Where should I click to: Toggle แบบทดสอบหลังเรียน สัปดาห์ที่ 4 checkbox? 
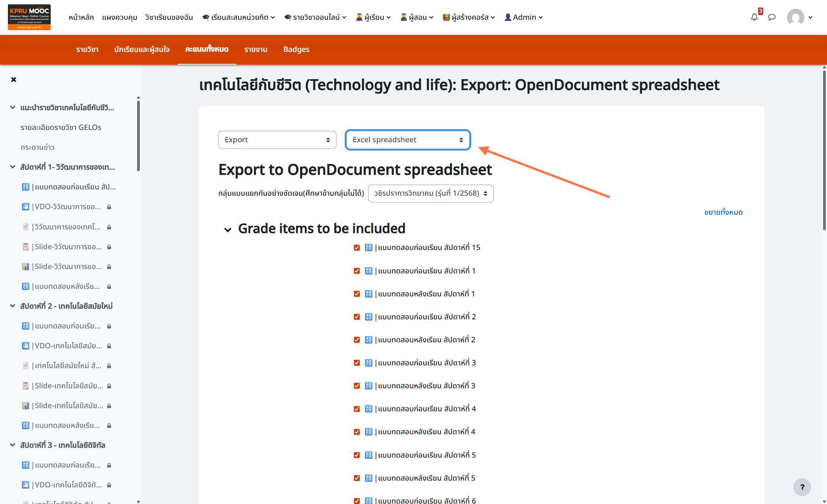(x=357, y=431)
